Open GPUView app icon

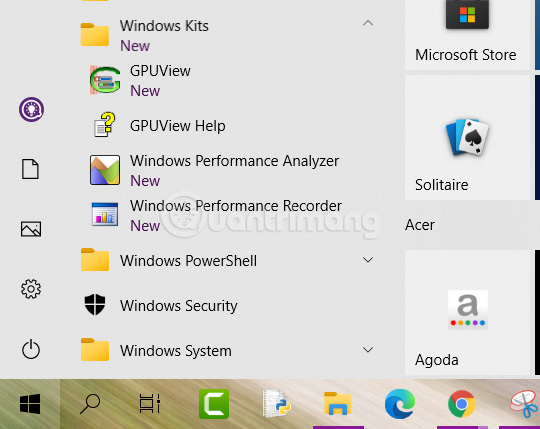click(x=105, y=80)
